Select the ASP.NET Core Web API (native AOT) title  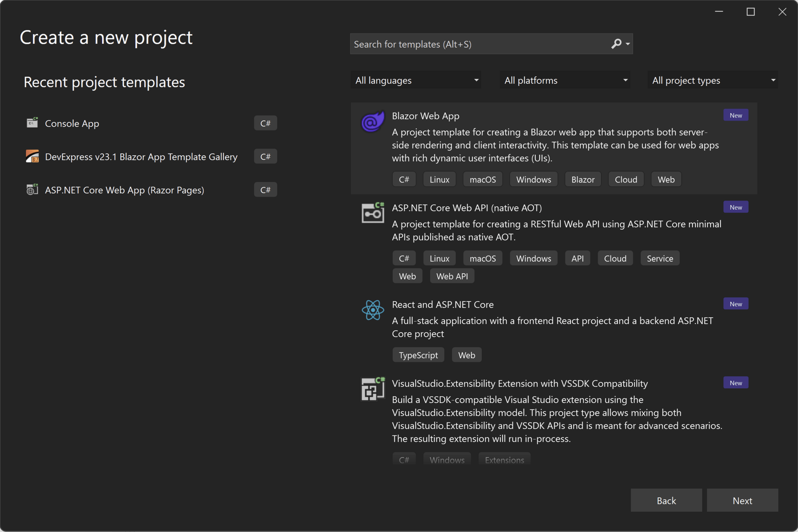[x=466, y=208]
